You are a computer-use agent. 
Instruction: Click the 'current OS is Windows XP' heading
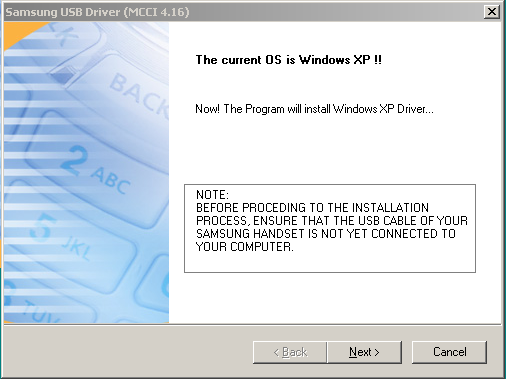click(289, 60)
